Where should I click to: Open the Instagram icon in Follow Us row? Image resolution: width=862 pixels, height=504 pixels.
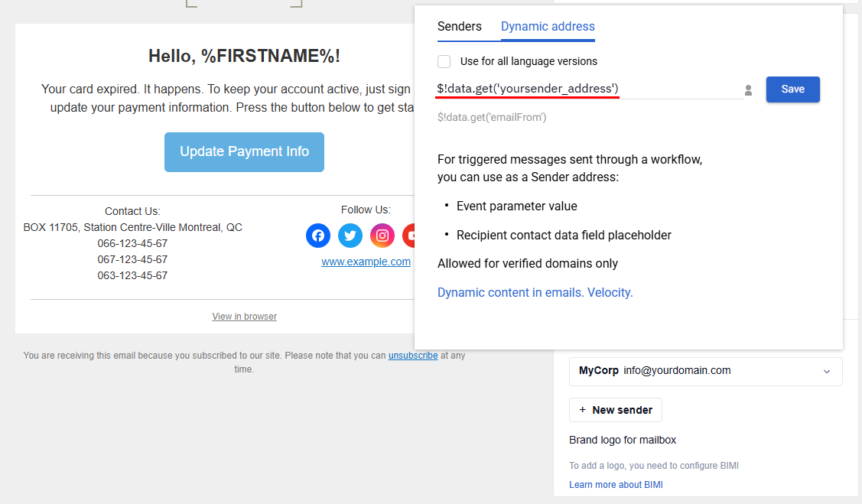tap(382, 236)
